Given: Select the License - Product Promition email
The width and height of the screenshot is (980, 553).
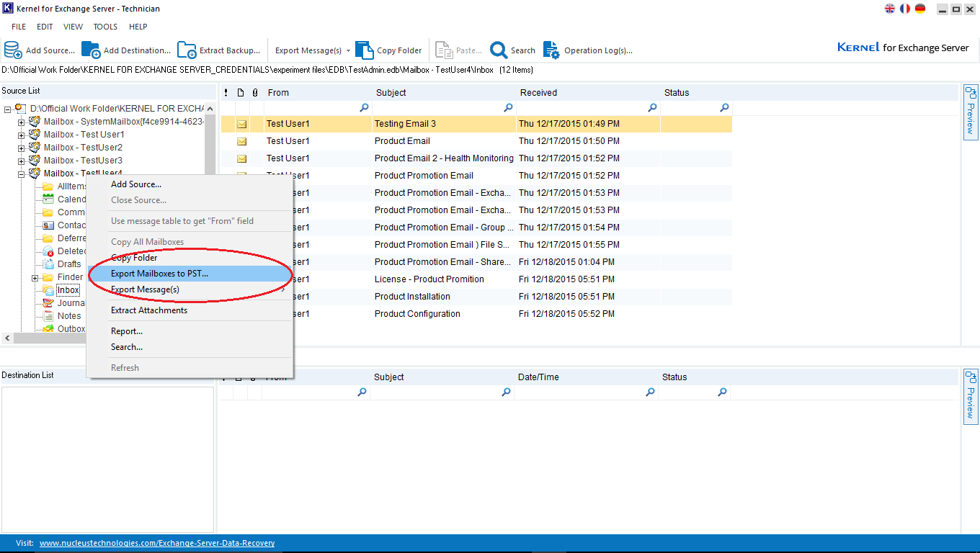Looking at the screenshot, I should click(476, 279).
